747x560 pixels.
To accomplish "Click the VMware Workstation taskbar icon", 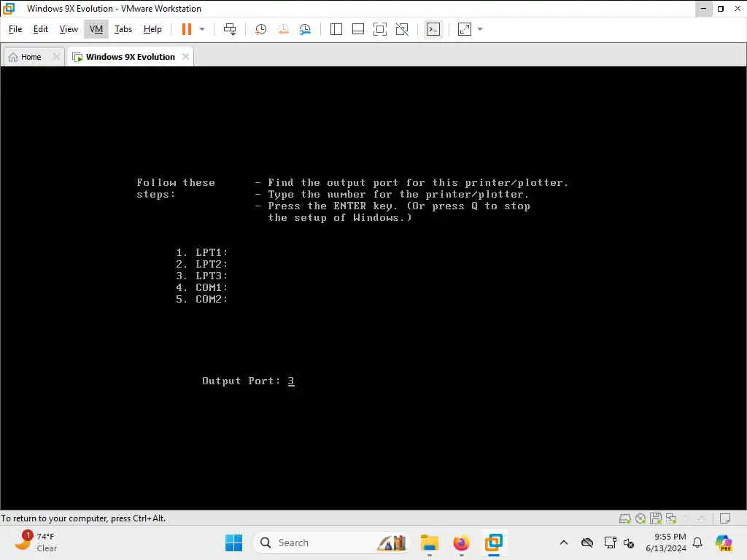I will coord(494,542).
